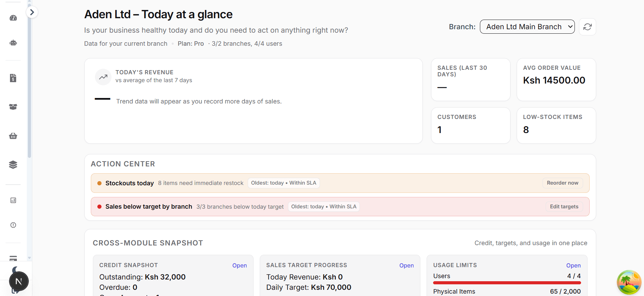Open the bar chart reports sidebar icon

coord(13,200)
